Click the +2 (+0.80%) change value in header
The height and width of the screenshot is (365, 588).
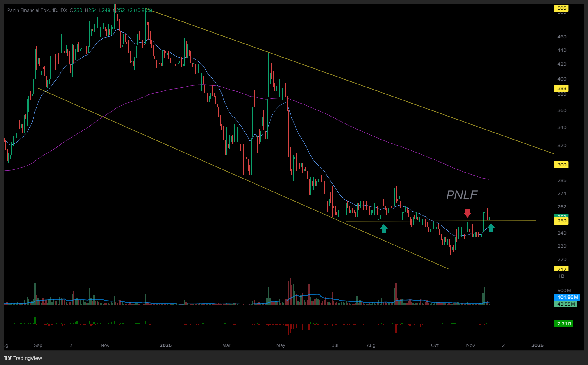pos(139,10)
